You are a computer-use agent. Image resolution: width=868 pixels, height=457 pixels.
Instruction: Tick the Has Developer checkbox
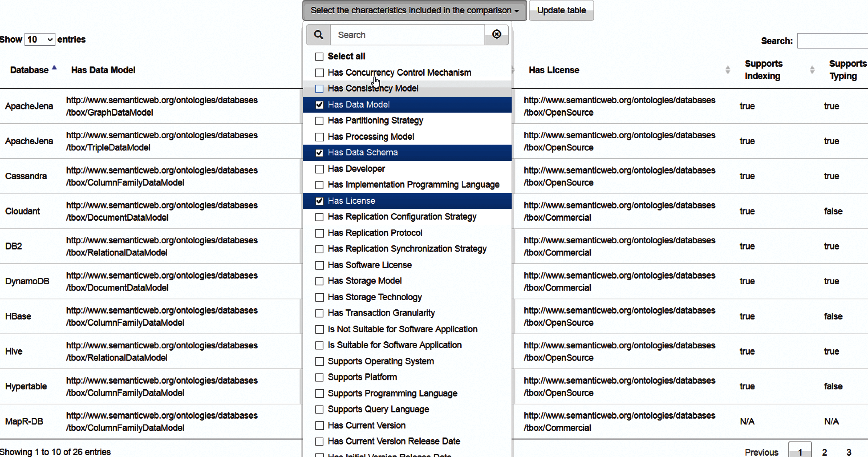(x=319, y=169)
